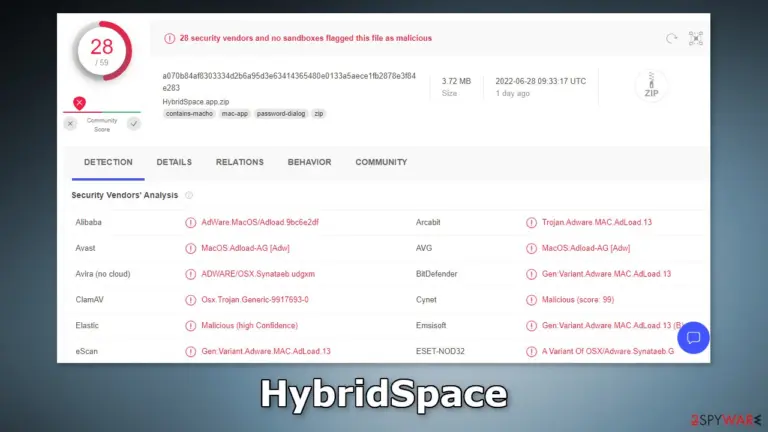Click the community score bar

102,112
